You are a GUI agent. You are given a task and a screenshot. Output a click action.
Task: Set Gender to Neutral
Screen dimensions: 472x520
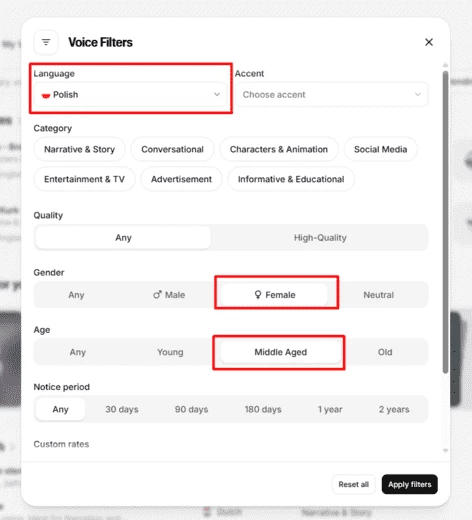click(x=378, y=295)
